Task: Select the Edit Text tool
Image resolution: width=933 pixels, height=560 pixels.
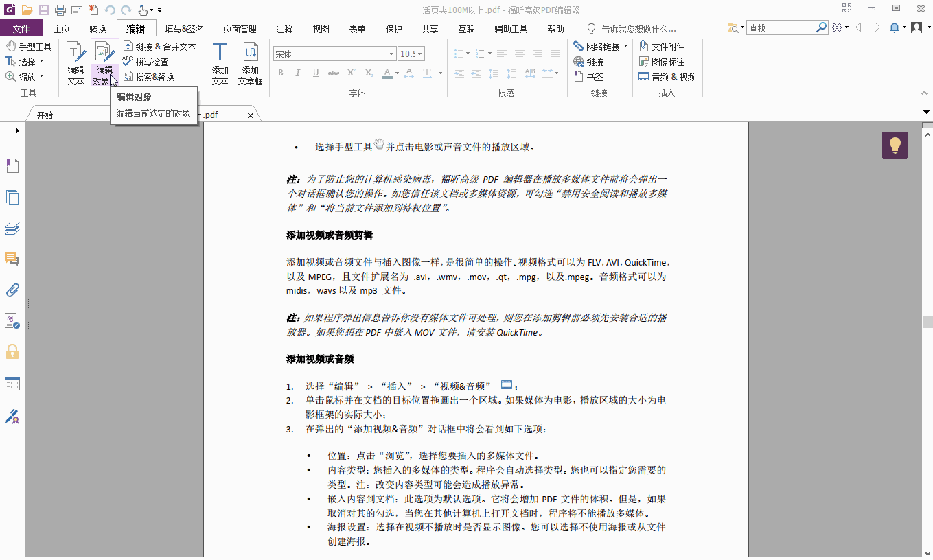Action: click(x=75, y=63)
